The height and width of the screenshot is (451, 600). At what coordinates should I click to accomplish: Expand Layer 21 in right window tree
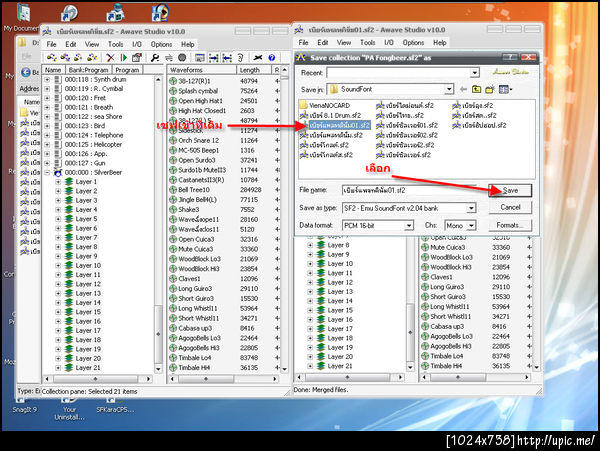click(310, 366)
